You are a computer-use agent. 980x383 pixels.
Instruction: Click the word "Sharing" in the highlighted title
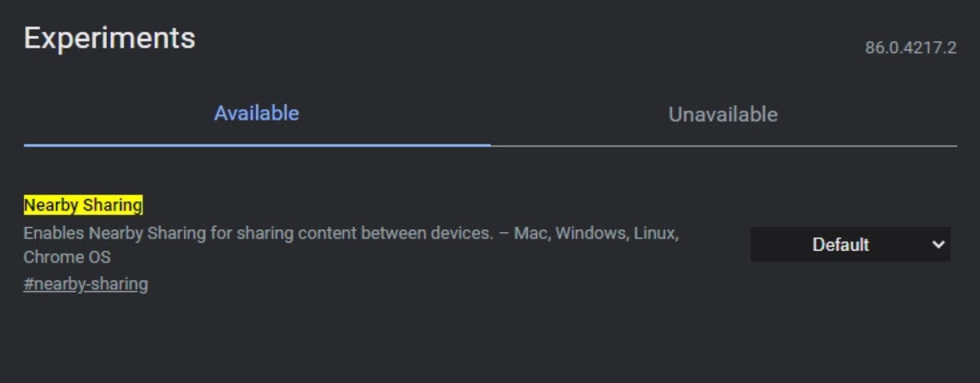tap(112, 205)
